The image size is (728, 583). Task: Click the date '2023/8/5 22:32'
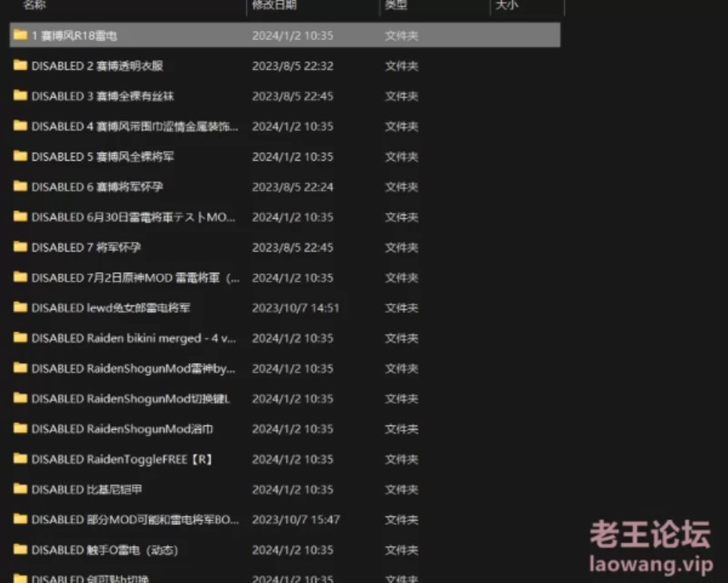(293, 66)
